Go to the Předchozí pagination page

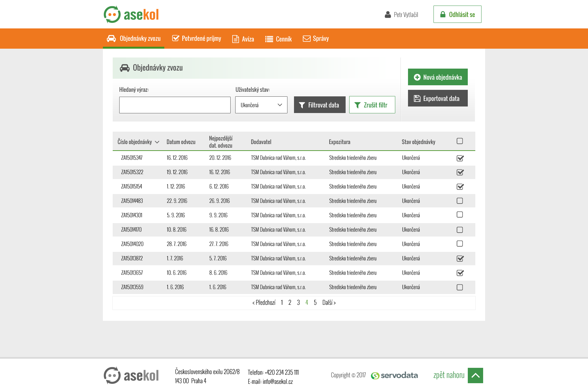pos(264,303)
